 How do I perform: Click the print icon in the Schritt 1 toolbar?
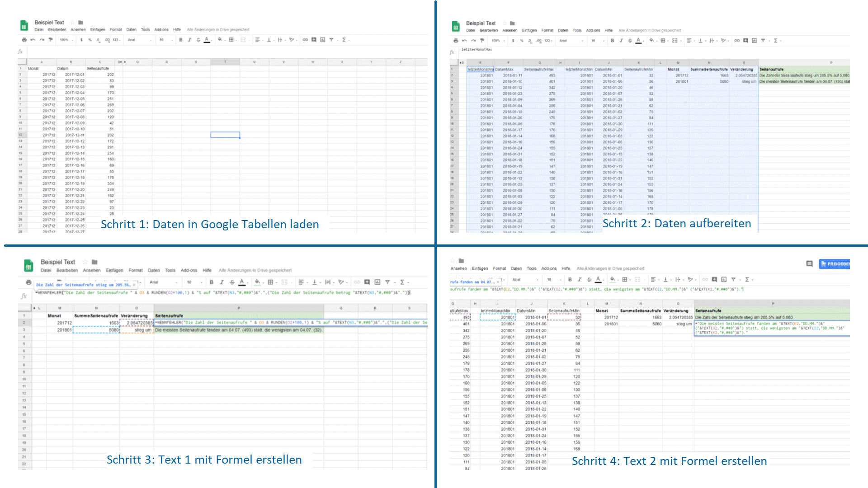tap(24, 40)
